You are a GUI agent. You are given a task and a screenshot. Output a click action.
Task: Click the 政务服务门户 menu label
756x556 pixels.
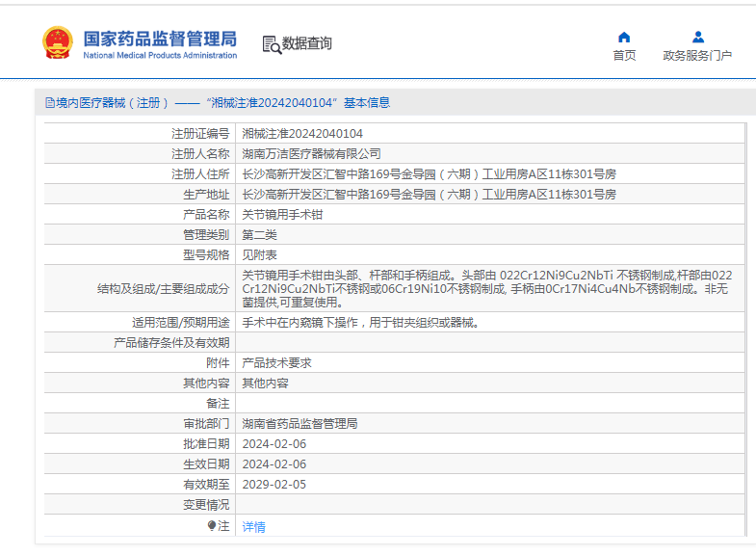click(697, 56)
